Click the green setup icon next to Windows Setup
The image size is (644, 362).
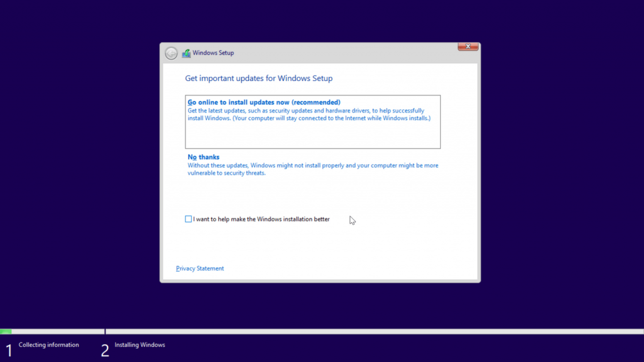tap(186, 53)
